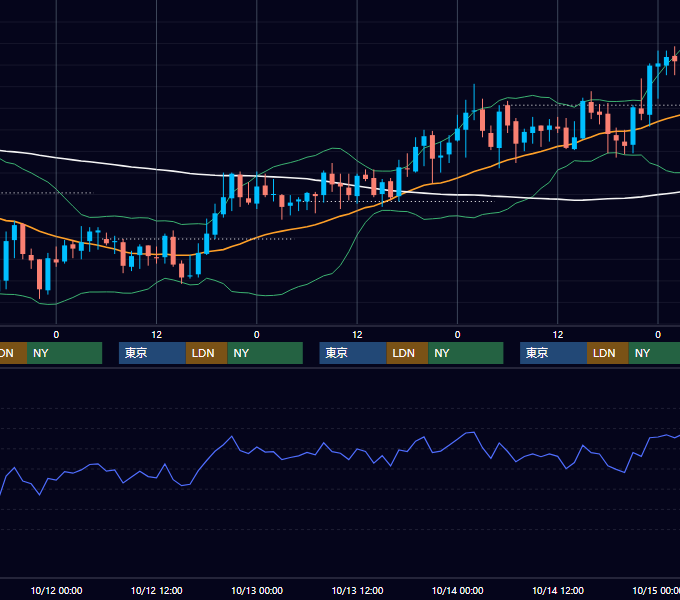Screen dimensions: 680x600
Task: Click the 10/12 12:00 date label
Action: (157, 590)
